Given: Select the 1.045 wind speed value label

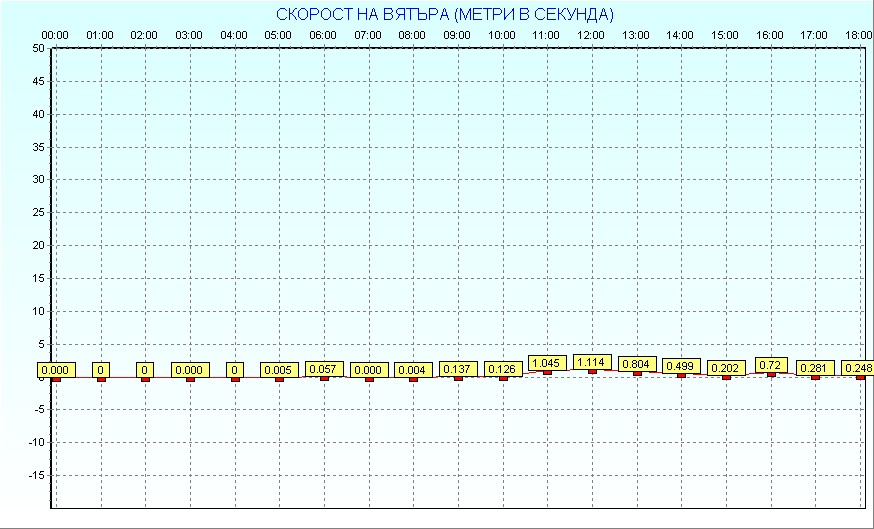Looking at the screenshot, I should pyautogui.click(x=546, y=363).
